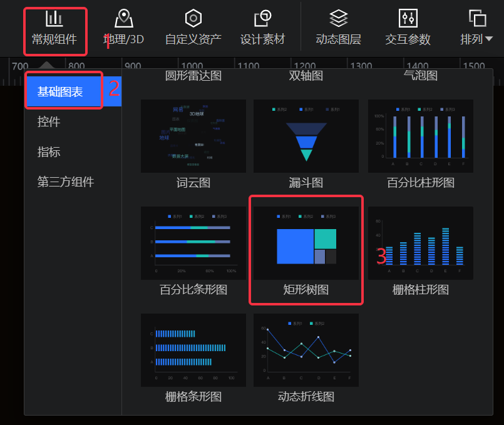Click the 动态图层 layers icon
Viewport: 504px width, 425px height.
pos(339,19)
